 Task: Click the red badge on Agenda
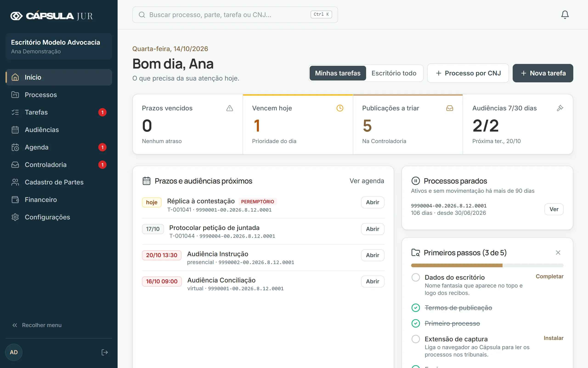(102, 147)
